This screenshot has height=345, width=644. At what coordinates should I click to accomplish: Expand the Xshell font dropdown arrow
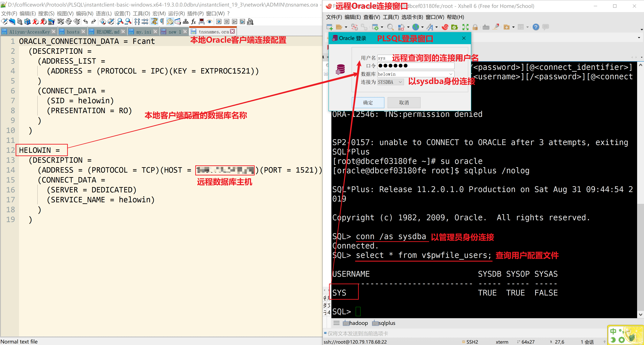436,27
